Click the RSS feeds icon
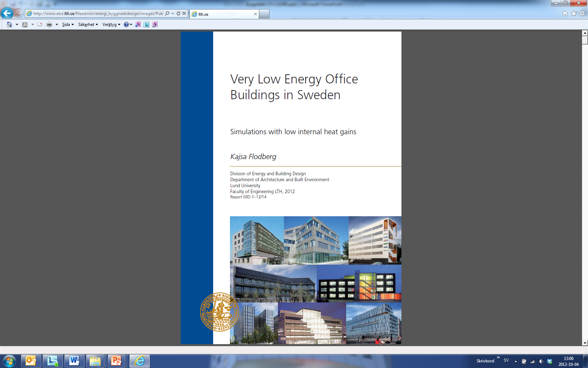The width and height of the screenshot is (588, 368). click(x=25, y=25)
